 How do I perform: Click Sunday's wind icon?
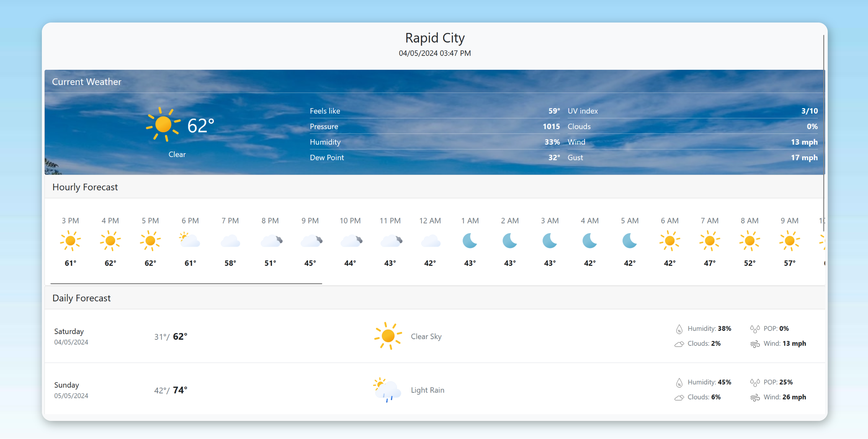click(x=755, y=397)
